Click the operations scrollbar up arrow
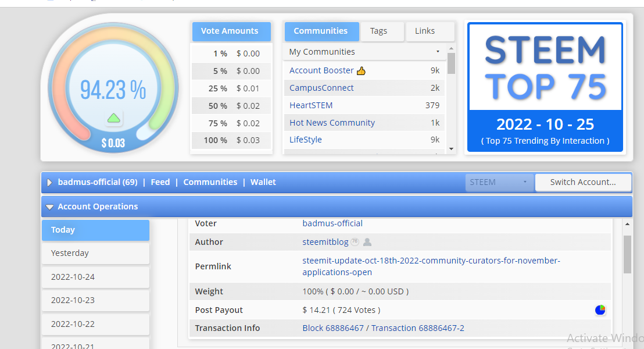 (627, 224)
